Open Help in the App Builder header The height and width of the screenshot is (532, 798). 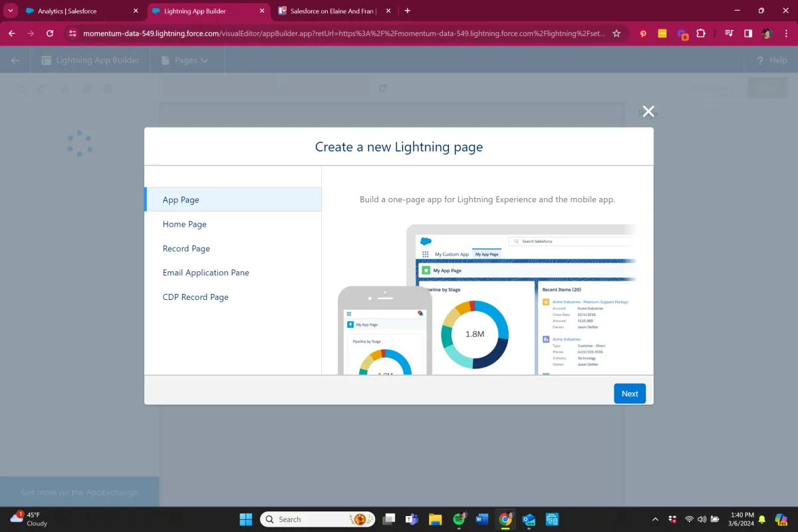772,60
